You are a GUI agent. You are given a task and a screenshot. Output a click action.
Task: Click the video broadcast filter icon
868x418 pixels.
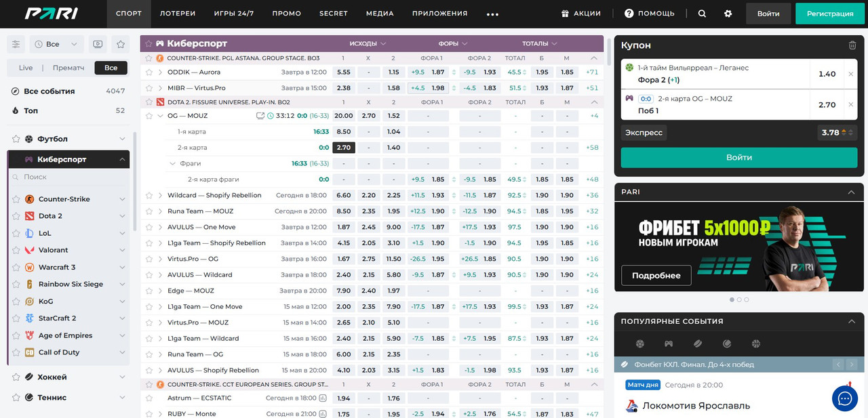[x=98, y=44]
